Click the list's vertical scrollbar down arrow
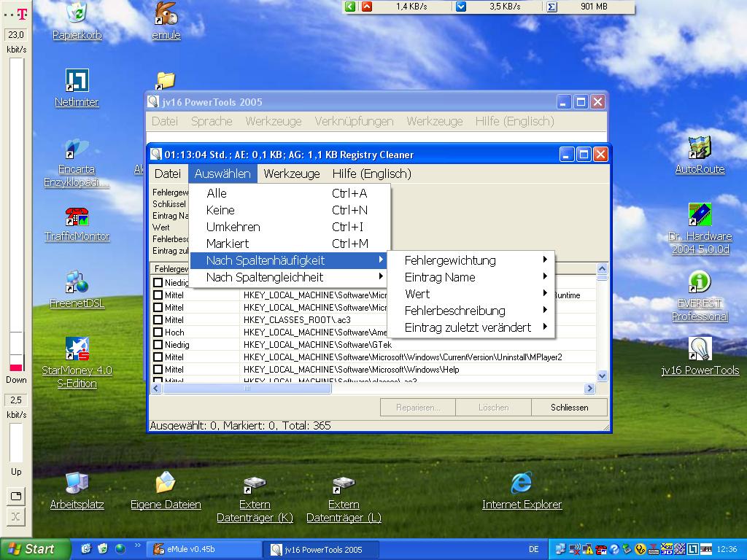This screenshot has height=560, width=747. tap(602, 376)
